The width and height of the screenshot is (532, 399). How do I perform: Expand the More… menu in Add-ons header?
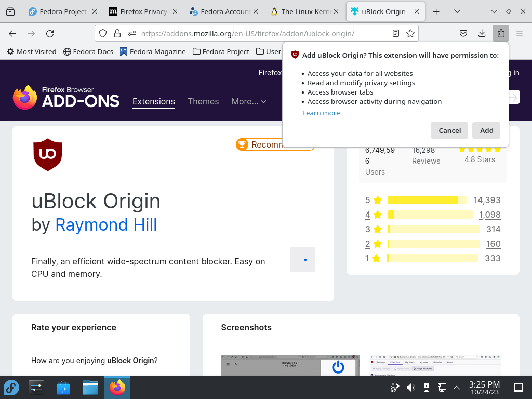coord(249,101)
